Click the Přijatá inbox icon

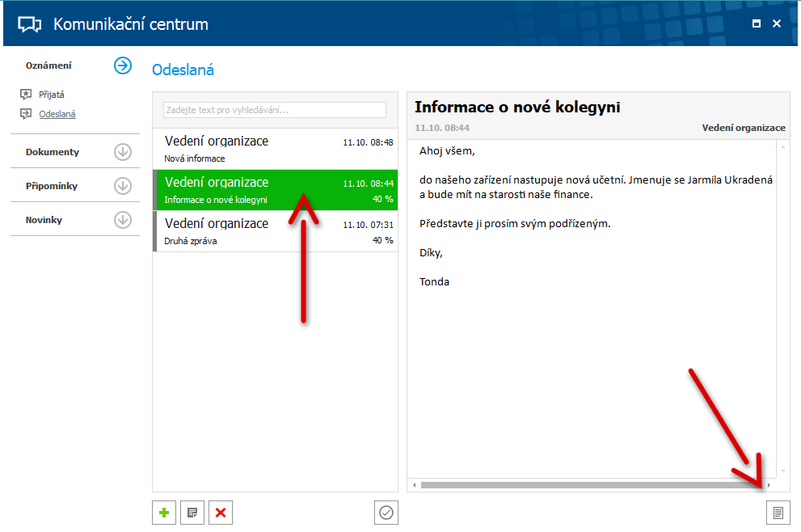26,94
